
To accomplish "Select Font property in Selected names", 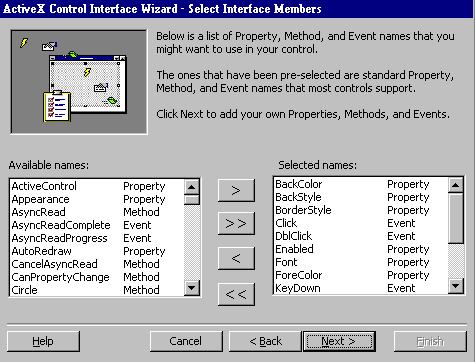I will click(361, 262).
